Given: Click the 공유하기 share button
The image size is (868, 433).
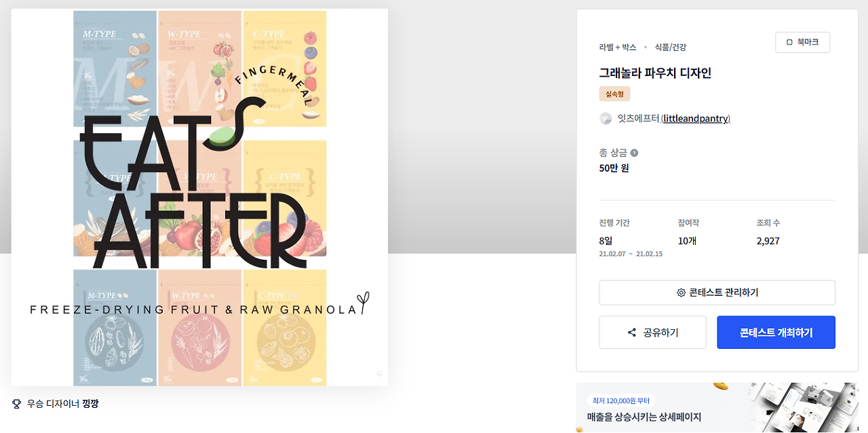Looking at the screenshot, I should (x=652, y=333).
